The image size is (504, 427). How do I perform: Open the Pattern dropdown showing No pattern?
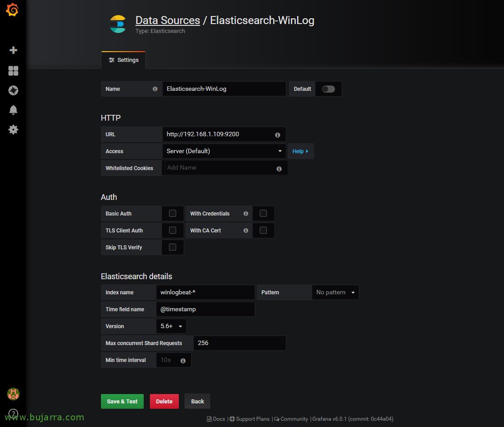(x=335, y=293)
